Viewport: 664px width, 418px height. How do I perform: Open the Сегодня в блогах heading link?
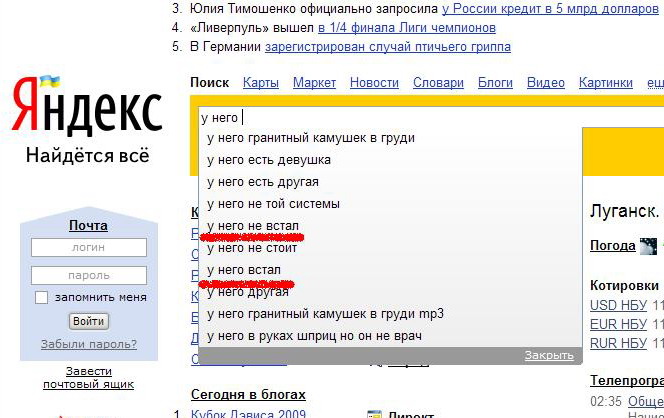[x=248, y=394]
